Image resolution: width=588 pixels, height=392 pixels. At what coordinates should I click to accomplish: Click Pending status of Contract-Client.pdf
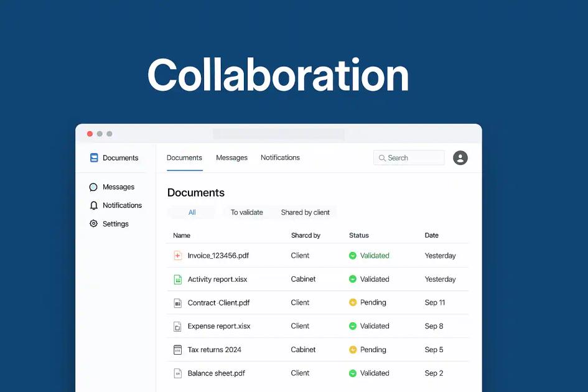pyautogui.click(x=373, y=302)
